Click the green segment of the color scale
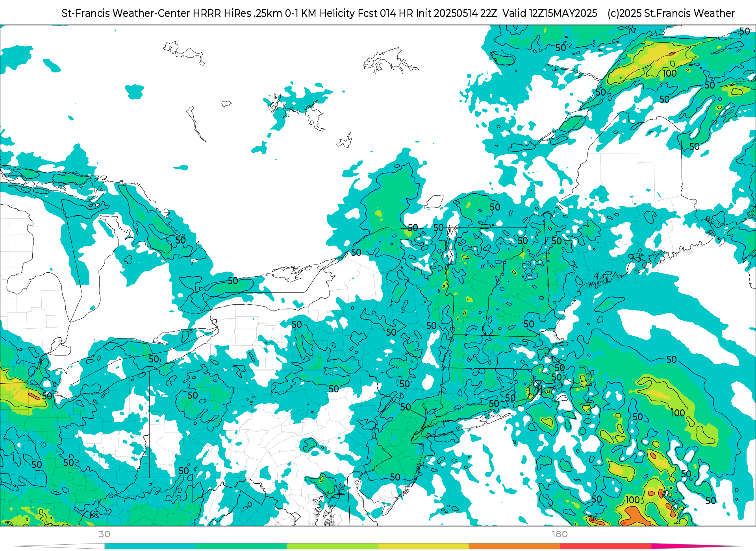Image resolution: width=756 pixels, height=551 pixels. point(241,546)
